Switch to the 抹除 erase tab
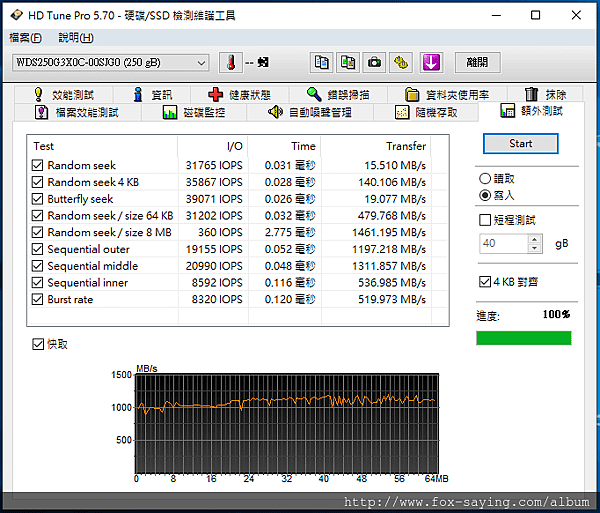 545,94
